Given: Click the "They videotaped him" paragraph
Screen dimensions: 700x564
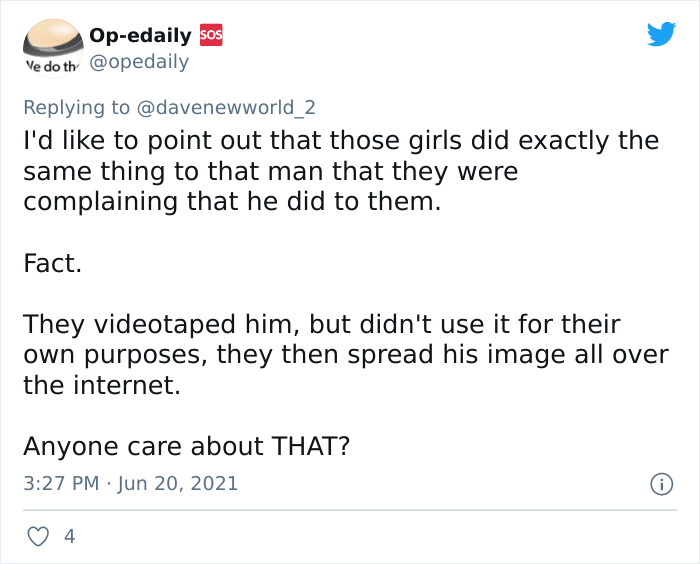Looking at the screenshot, I should click(x=340, y=355).
